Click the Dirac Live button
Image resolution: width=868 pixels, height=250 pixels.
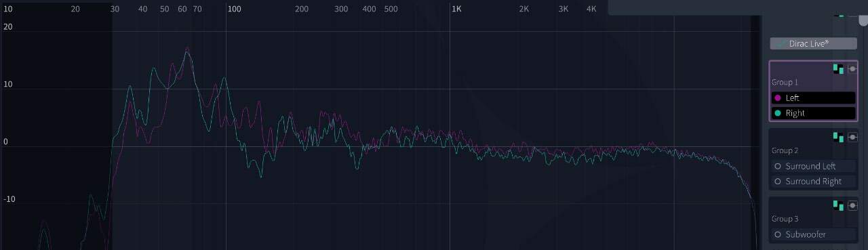tap(813, 43)
